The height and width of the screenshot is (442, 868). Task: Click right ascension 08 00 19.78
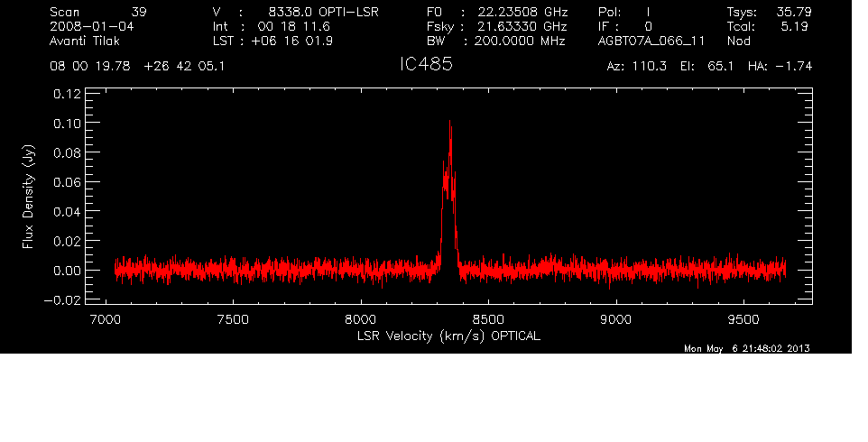(x=89, y=67)
